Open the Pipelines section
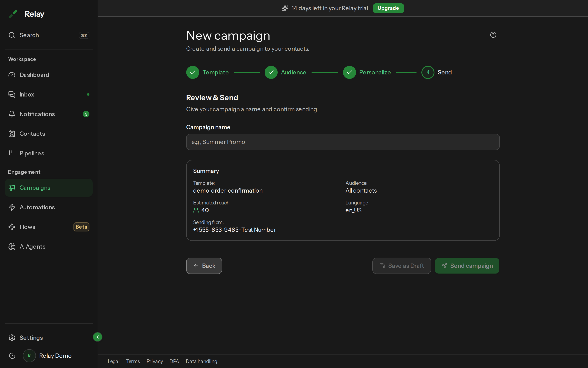Image resolution: width=588 pixels, height=368 pixels. click(49, 153)
